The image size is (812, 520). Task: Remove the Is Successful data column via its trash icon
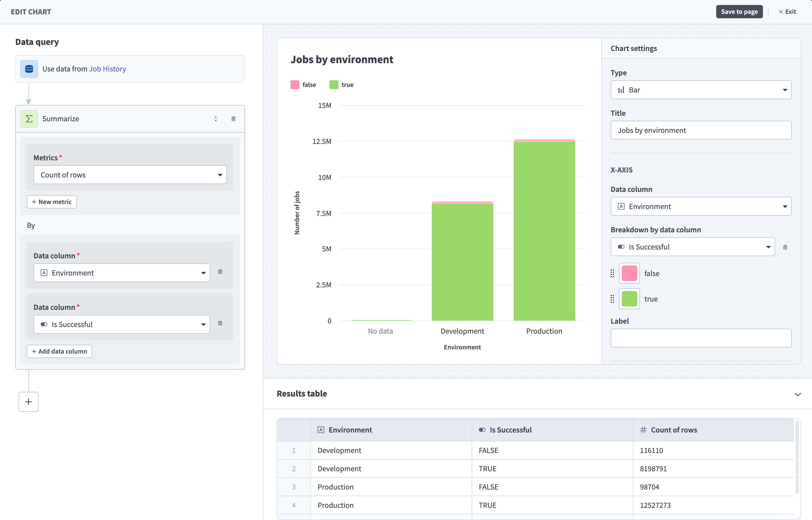[220, 323]
